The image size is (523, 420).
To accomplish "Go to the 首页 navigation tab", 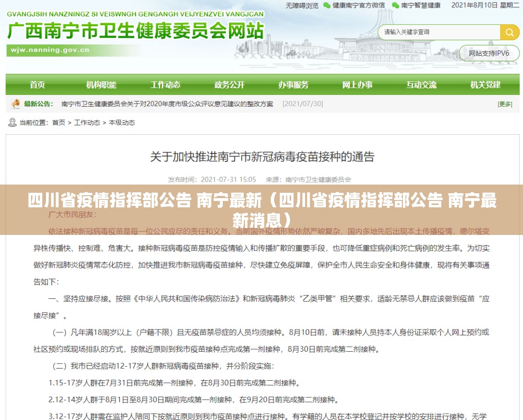I will click(x=37, y=85).
